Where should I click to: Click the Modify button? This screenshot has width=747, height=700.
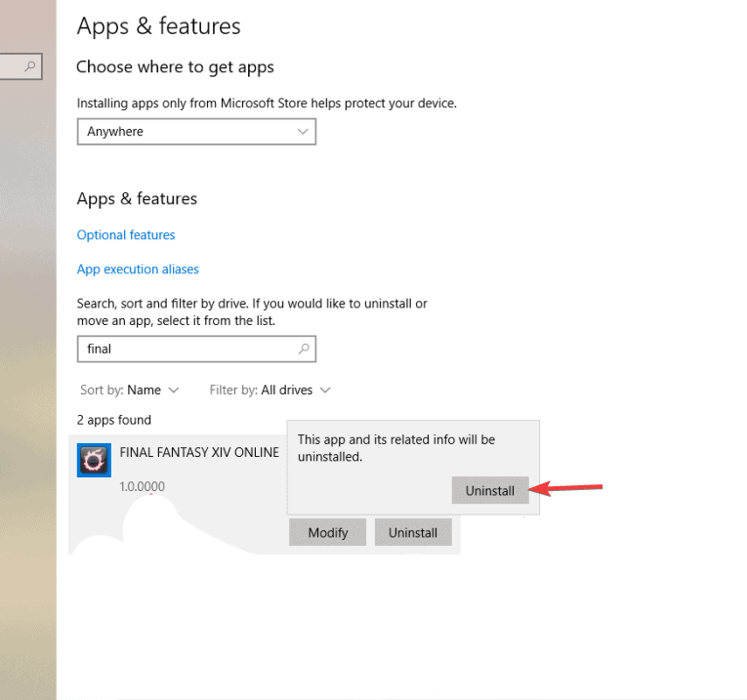point(328,532)
